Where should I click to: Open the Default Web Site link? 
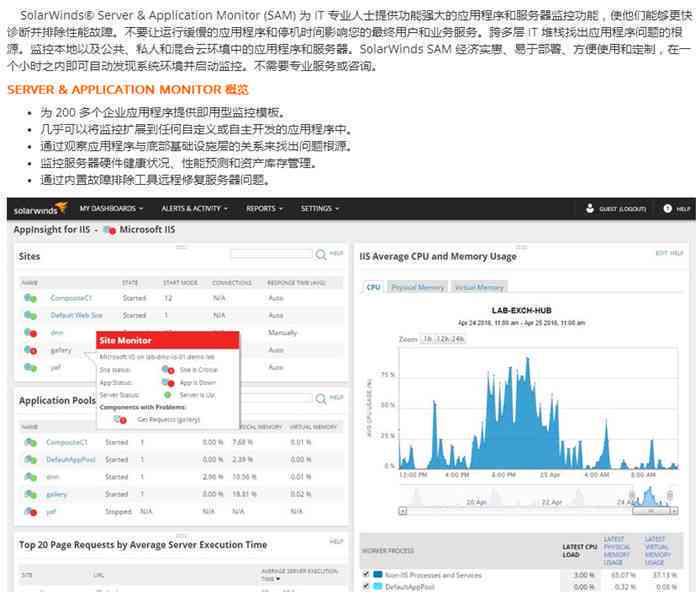point(76,316)
